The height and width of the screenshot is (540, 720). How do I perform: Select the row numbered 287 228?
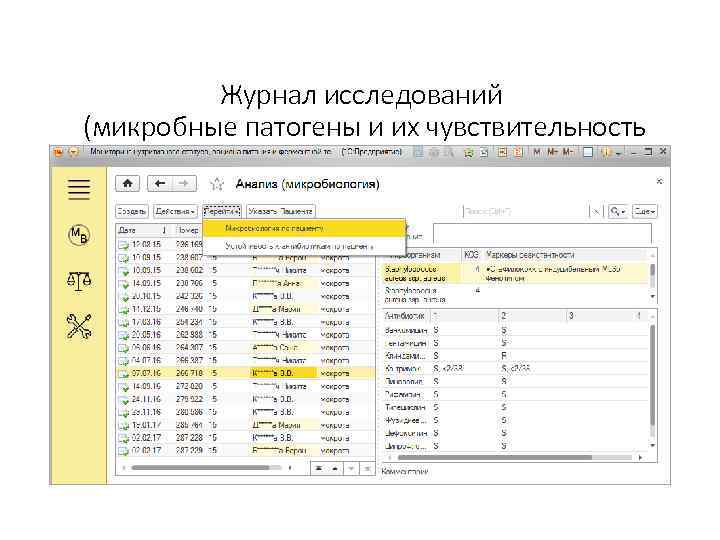pyautogui.click(x=245, y=438)
